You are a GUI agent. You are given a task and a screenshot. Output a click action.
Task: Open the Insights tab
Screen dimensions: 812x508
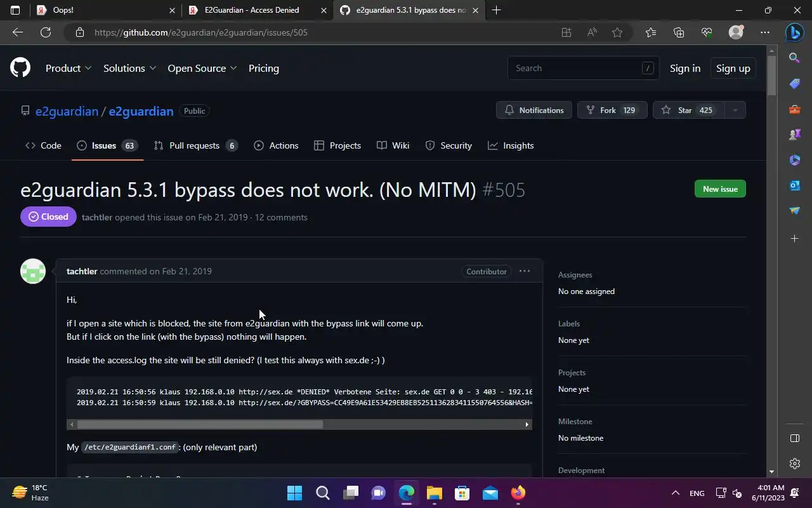(x=511, y=145)
